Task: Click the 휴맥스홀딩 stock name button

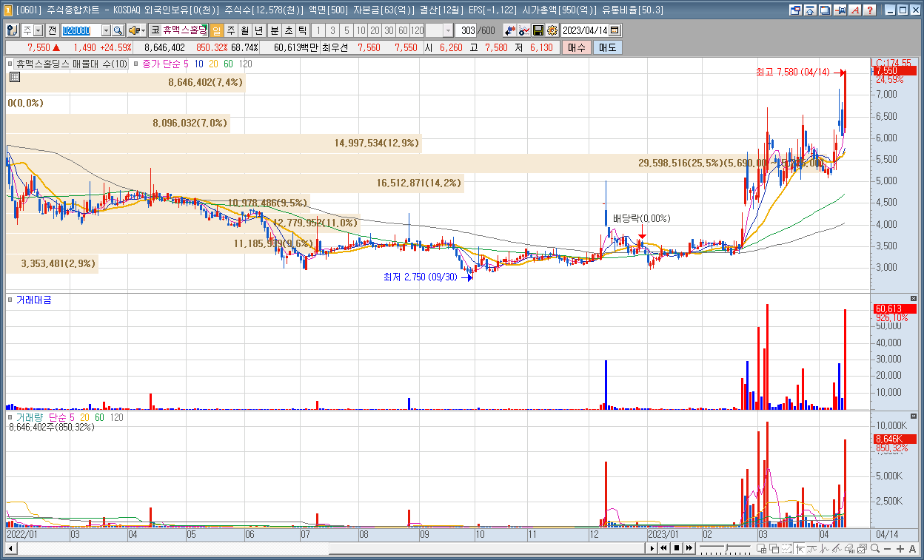Action: point(184,30)
